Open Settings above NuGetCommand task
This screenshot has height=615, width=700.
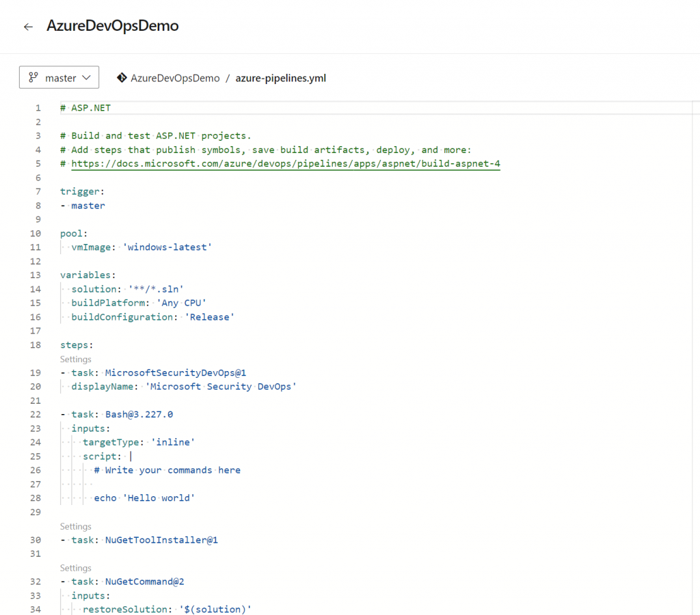click(75, 568)
